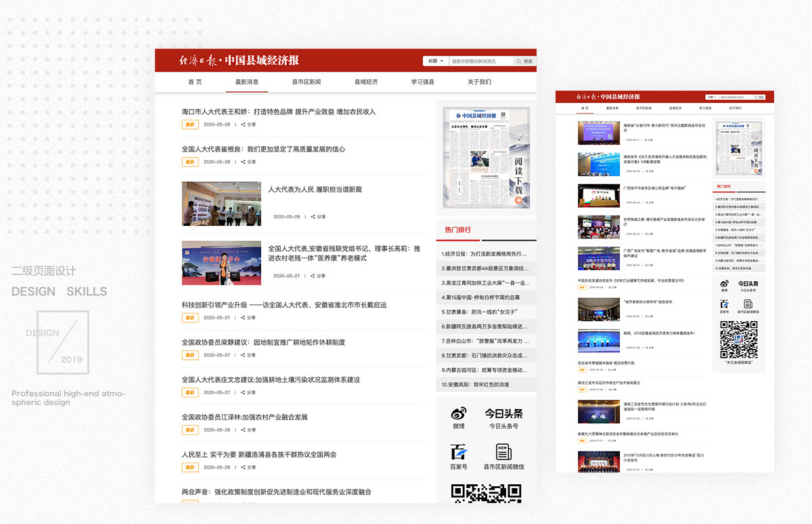This screenshot has width=812, height=524.
Task: Open the 标题 dropdown in the smaller page header
Action: click(711, 97)
